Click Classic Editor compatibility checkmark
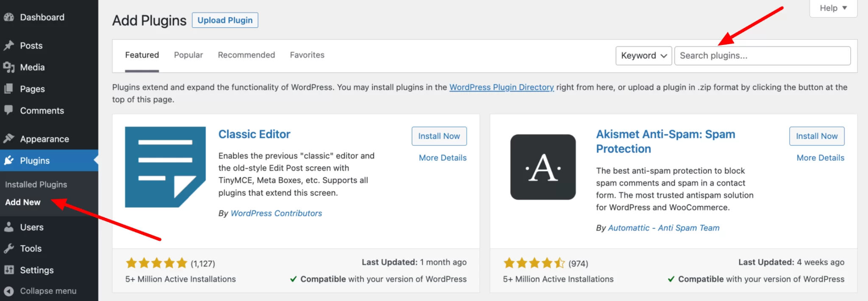The width and height of the screenshot is (868, 301). [x=293, y=279]
